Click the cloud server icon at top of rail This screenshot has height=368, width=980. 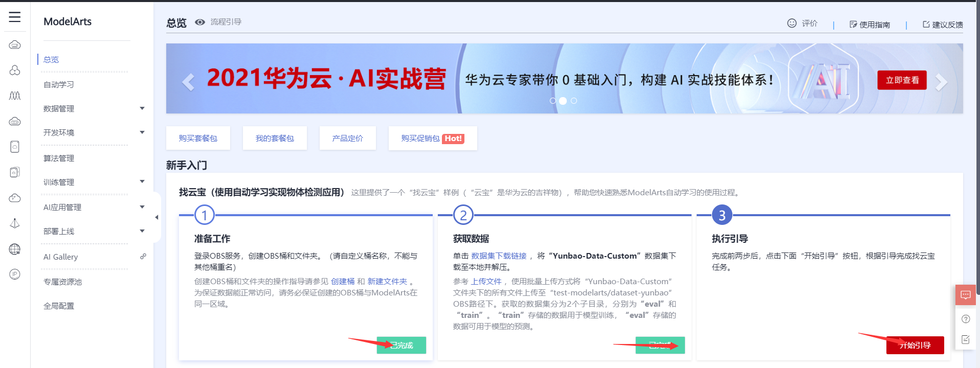click(x=15, y=45)
